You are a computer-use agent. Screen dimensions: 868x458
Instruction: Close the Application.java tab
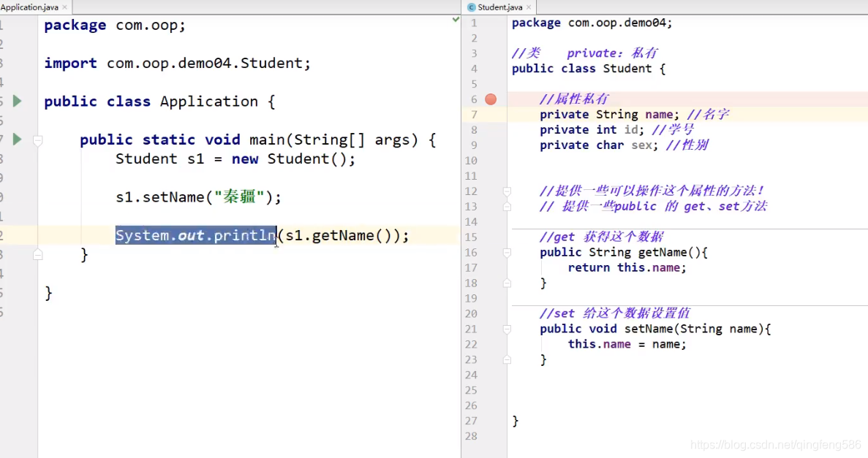(x=65, y=7)
